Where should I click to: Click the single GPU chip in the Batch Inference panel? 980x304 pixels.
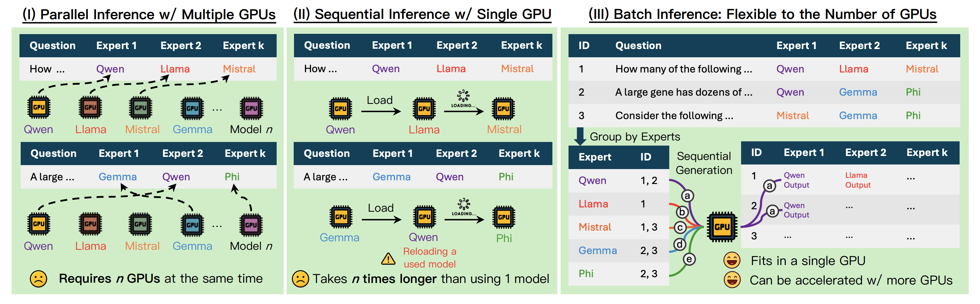(722, 227)
